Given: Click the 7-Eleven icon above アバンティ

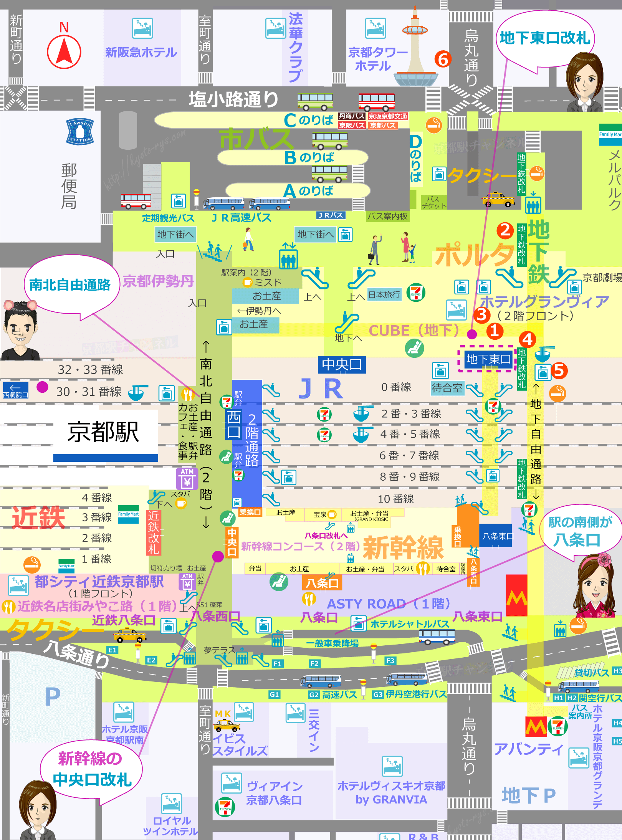Looking at the screenshot, I should tap(558, 726).
